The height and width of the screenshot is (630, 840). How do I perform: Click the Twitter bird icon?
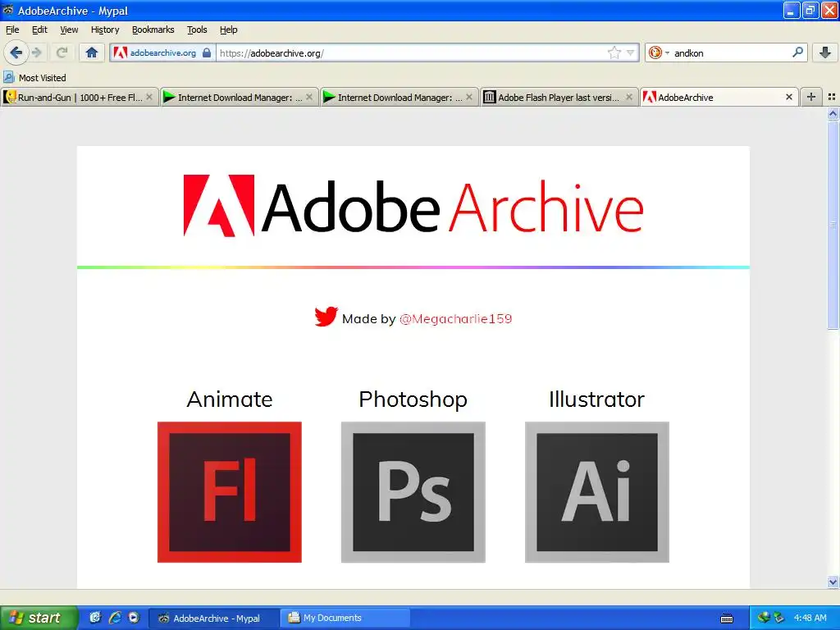[326, 316]
